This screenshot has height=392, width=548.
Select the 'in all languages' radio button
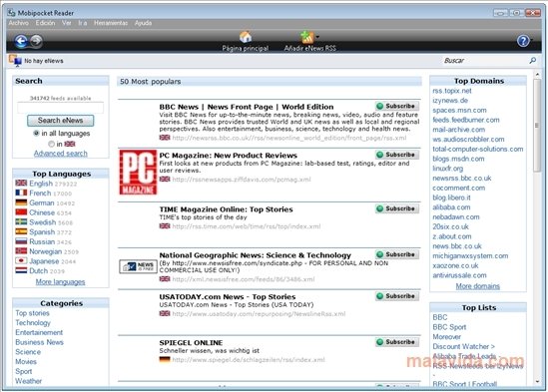(36, 133)
